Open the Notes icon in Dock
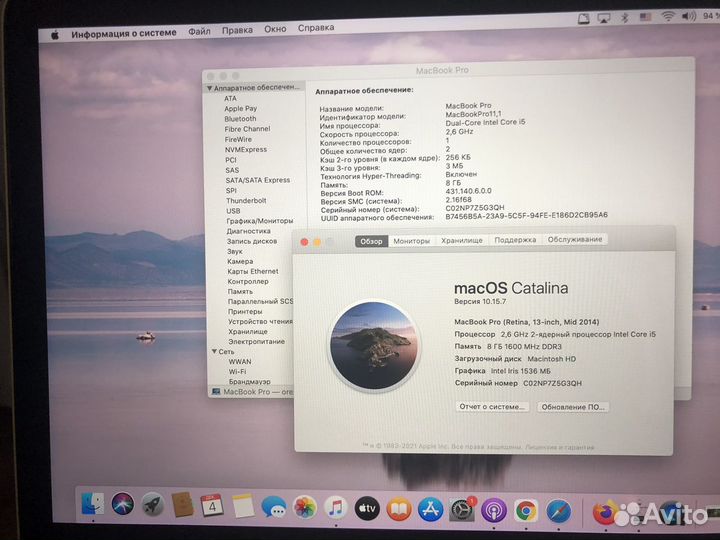This screenshot has width=720, height=540. pyautogui.click(x=243, y=506)
